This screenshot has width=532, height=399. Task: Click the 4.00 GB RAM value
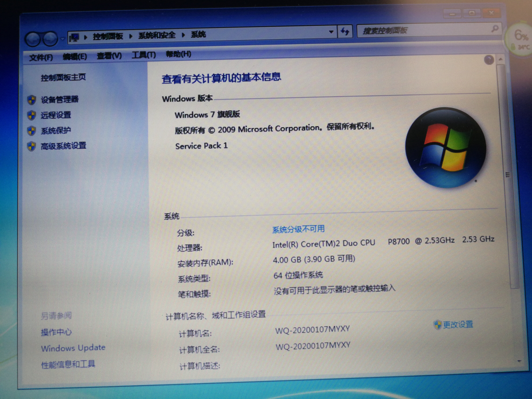coord(314,259)
